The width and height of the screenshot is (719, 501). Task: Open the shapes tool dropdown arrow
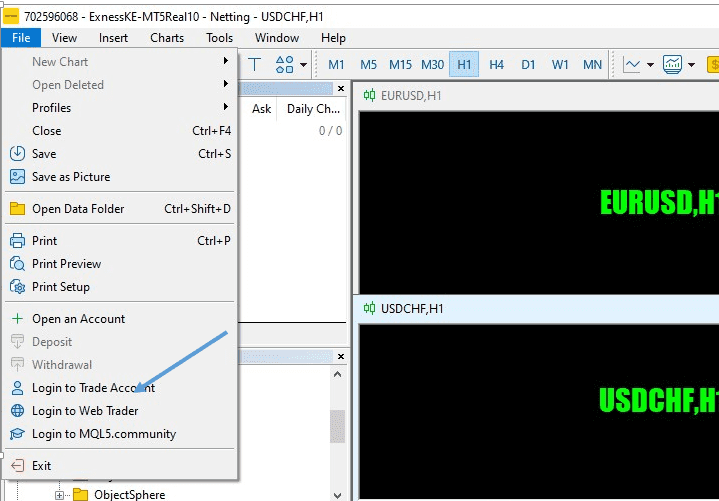click(304, 65)
